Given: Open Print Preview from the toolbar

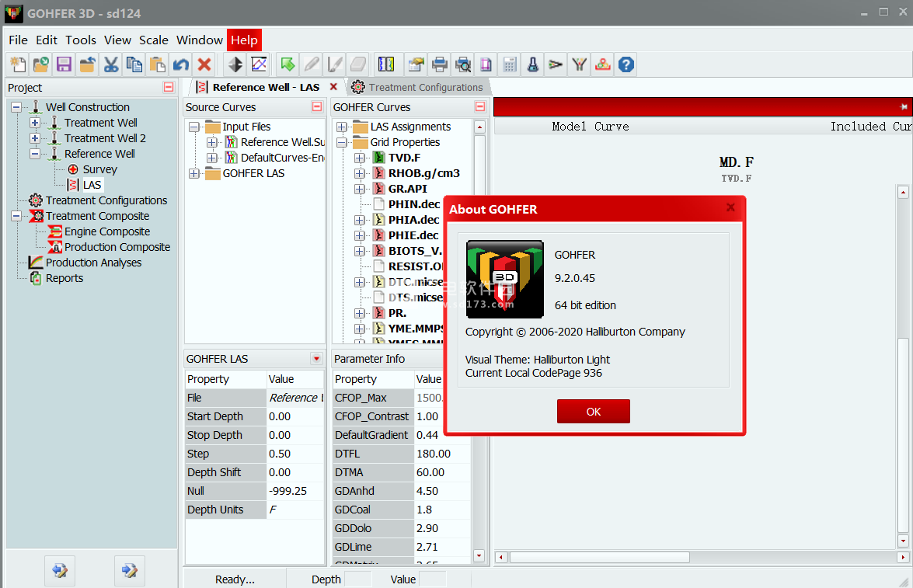Looking at the screenshot, I should click(463, 64).
